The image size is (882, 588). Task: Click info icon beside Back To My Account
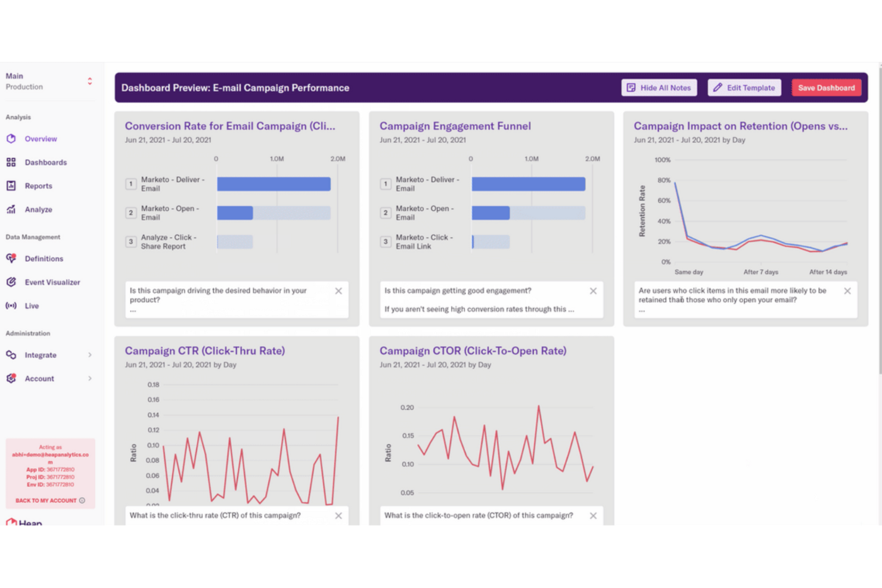pos(82,500)
